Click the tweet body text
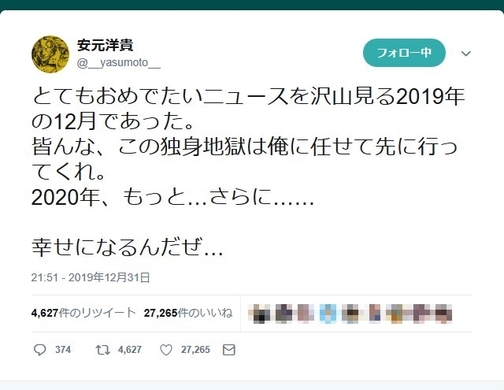 (248, 172)
